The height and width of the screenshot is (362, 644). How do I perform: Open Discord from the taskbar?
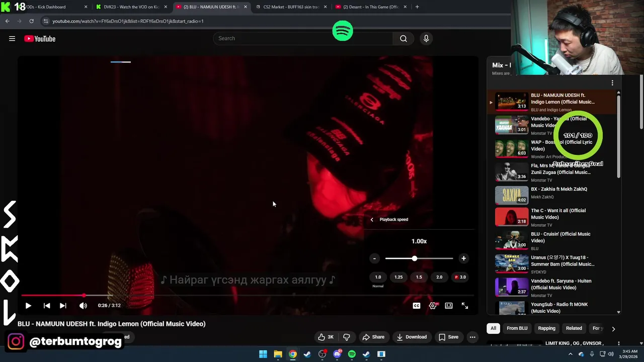pos(337,354)
